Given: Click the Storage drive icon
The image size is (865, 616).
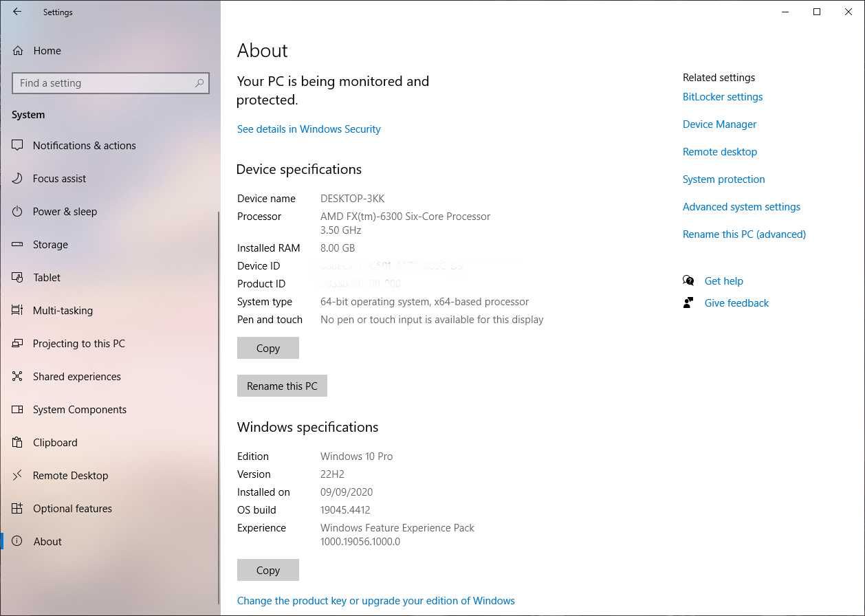Looking at the screenshot, I should coord(18,244).
